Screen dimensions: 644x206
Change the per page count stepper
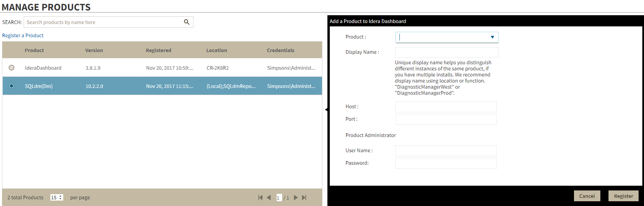(61, 198)
